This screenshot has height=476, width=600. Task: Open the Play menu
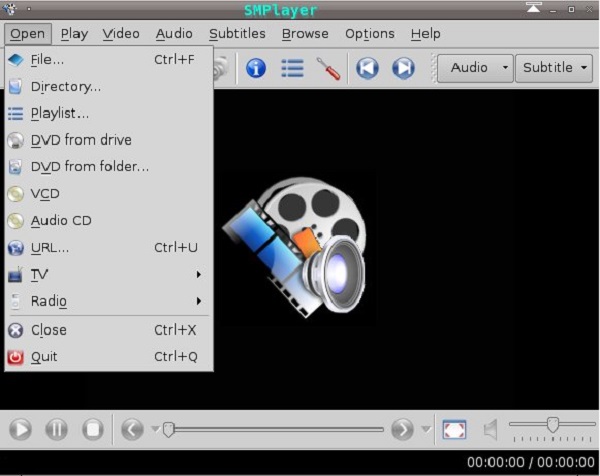coord(74,34)
